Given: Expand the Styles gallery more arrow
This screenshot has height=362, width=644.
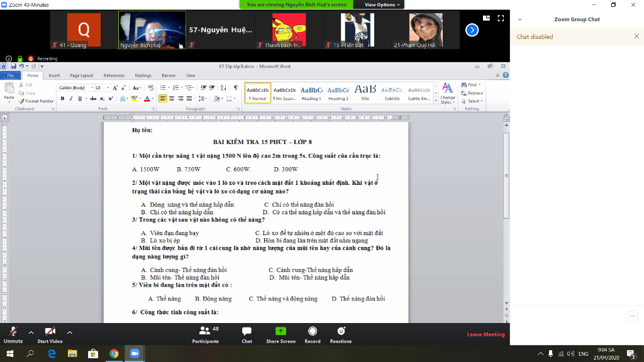Looking at the screenshot, I should pyautogui.click(x=436, y=100).
